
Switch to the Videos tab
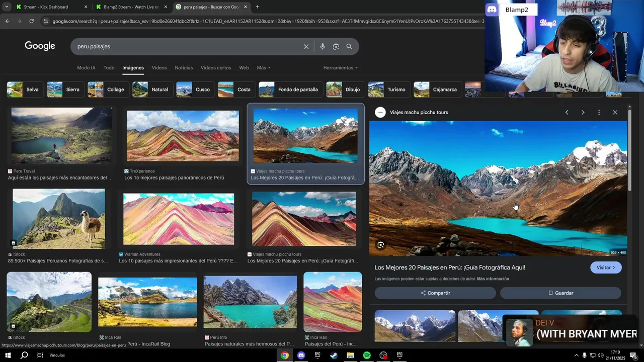pyautogui.click(x=159, y=68)
